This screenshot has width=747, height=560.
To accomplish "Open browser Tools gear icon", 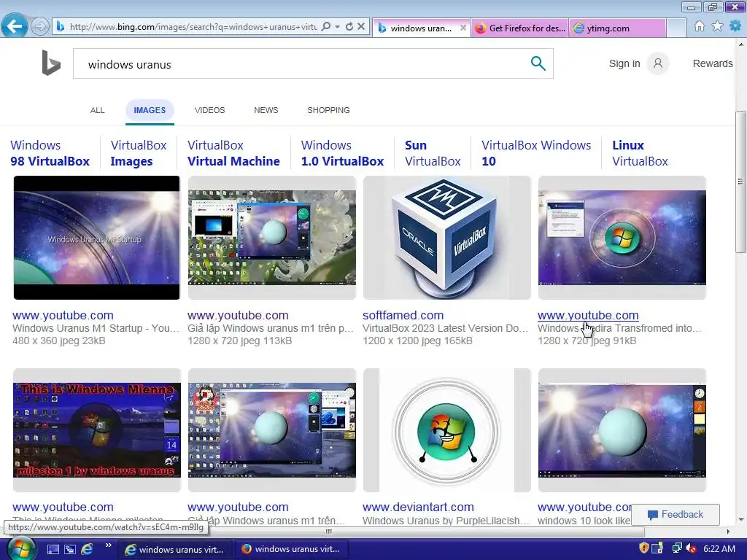I will pyautogui.click(x=735, y=26).
